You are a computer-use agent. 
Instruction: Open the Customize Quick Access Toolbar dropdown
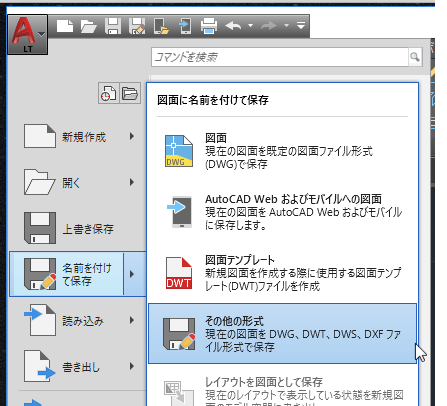pyautogui.click(x=301, y=25)
